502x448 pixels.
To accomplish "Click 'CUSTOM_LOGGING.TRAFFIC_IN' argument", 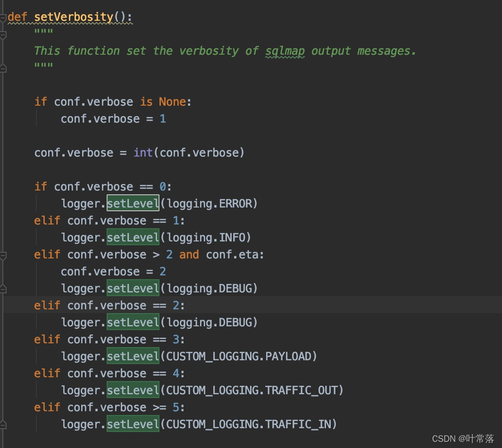I will pos(249,424).
